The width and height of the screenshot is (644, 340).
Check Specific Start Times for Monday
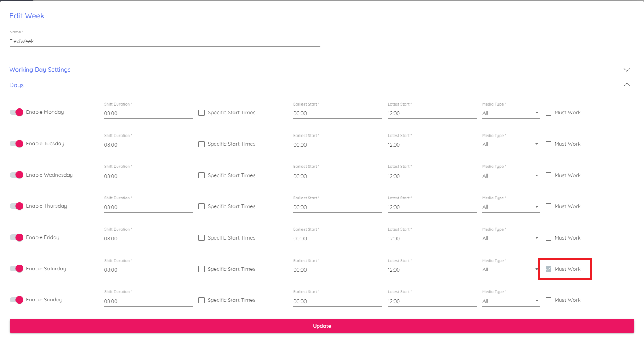click(202, 113)
